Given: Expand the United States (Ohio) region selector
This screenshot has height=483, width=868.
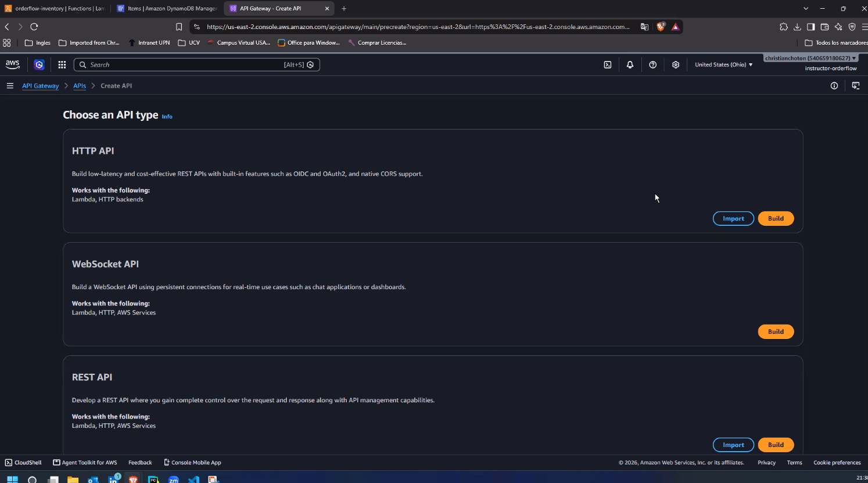Looking at the screenshot, I should (x=723, y=64).
